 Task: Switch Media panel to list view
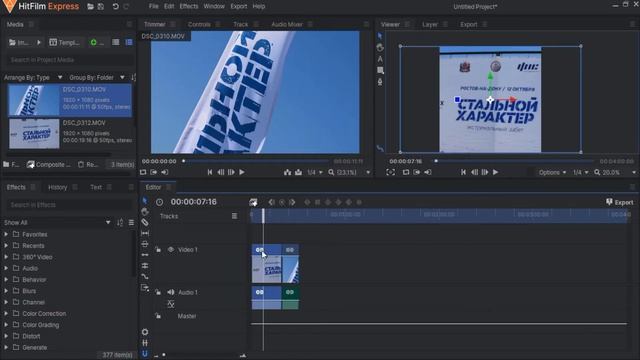(x=116, y=42)
